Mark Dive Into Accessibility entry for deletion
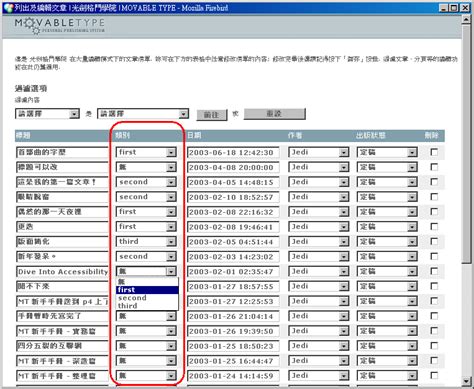Viewport: 474px width, 389px height. 434,271
